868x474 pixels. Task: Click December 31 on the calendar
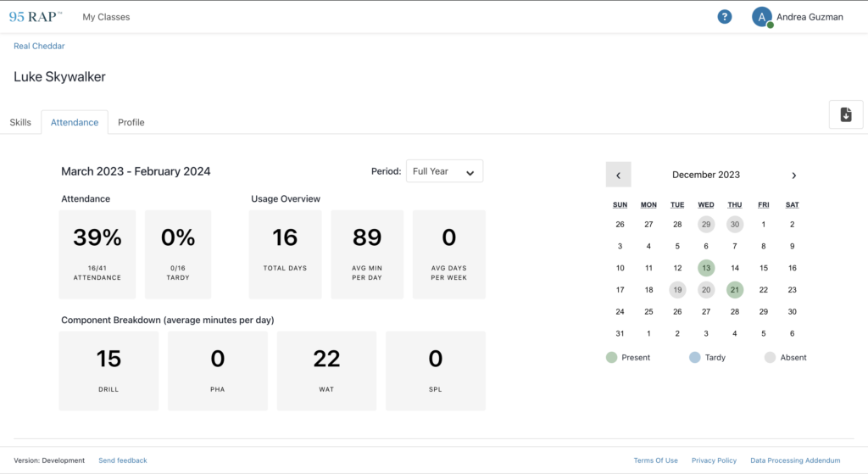tap(620, 333)
